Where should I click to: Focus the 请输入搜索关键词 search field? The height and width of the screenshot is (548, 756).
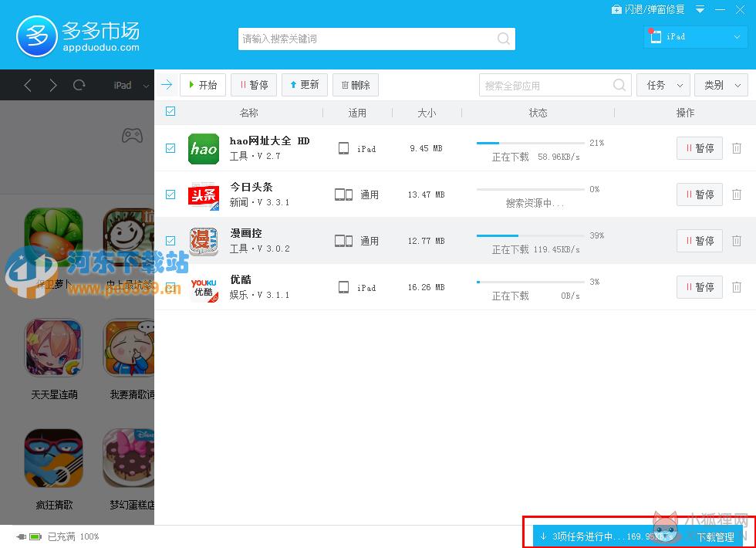(x=376, y=39)
